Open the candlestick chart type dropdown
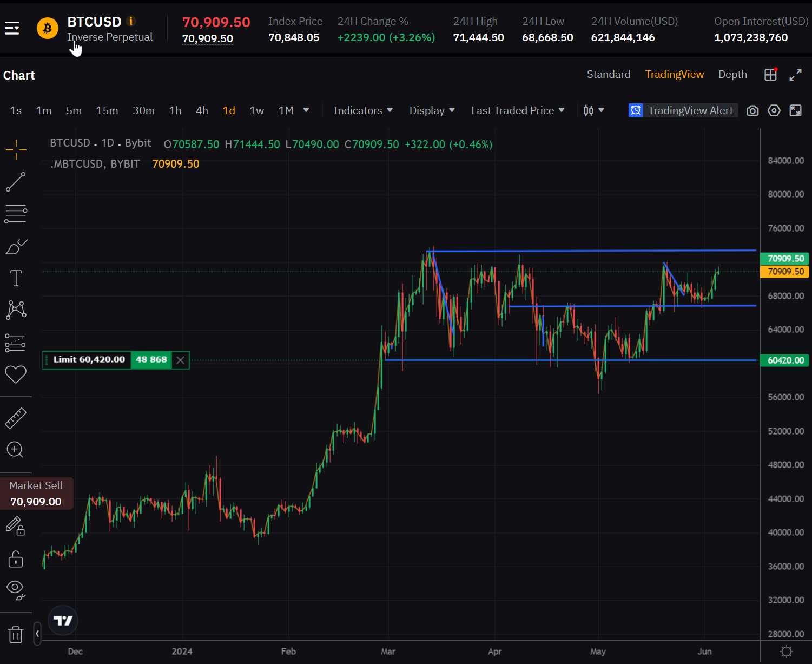The width and height of the screenshot is (812, 664). [593, 111]
